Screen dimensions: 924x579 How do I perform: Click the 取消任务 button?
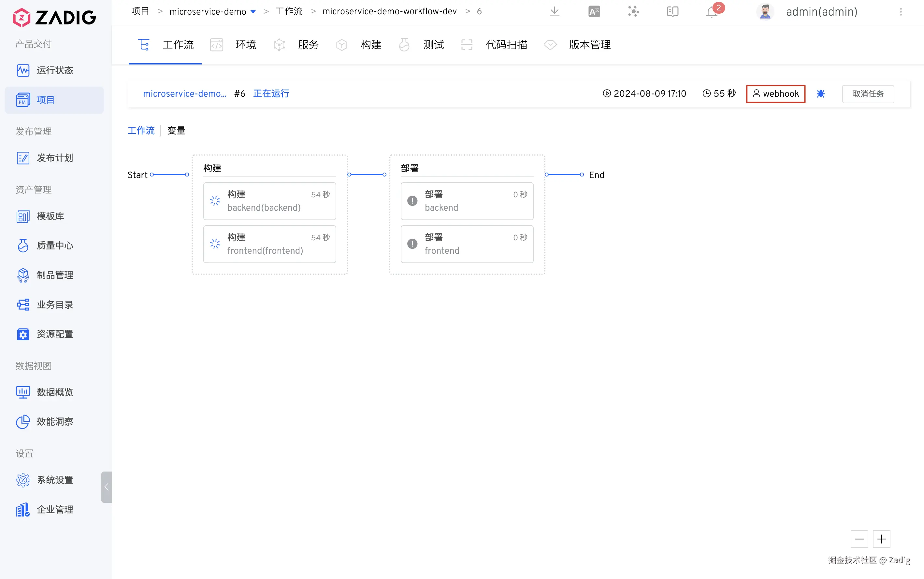(868, 94)
